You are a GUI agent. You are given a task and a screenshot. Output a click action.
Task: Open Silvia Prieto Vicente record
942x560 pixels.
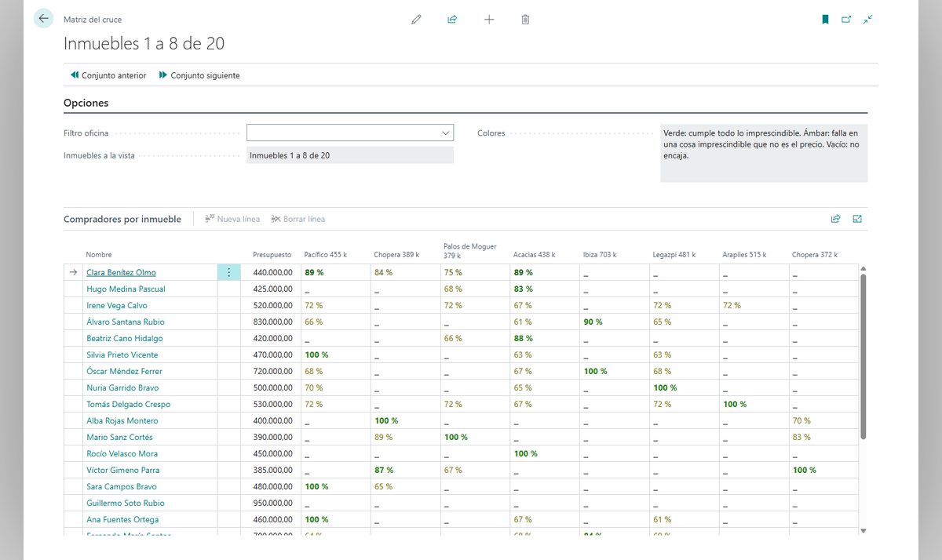(122, 355)
